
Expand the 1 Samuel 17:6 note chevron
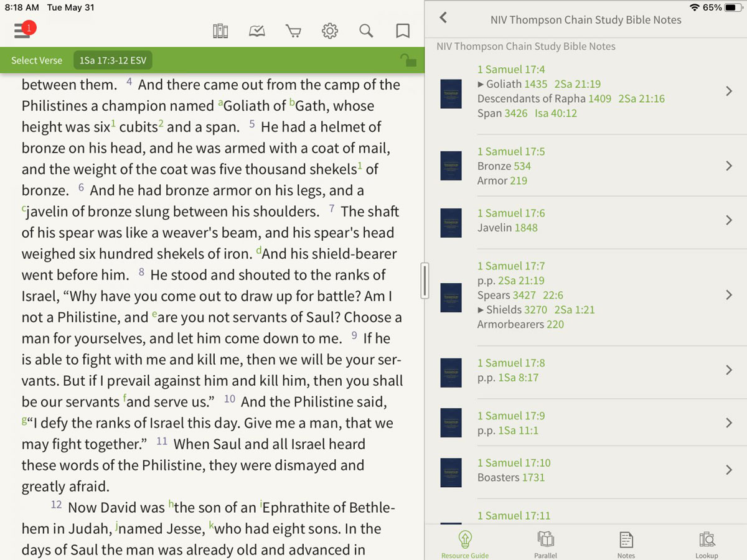[x=729, y=220]
